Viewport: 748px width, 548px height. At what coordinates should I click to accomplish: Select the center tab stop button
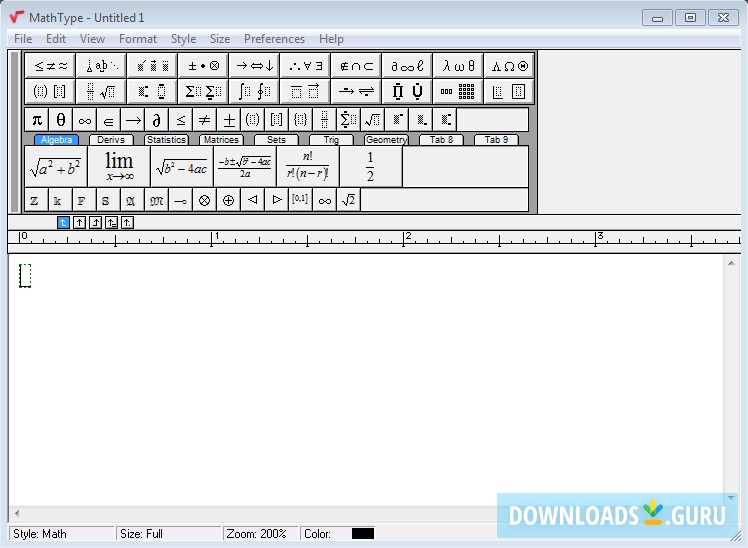pyautogui.click(x=79, y=223)
